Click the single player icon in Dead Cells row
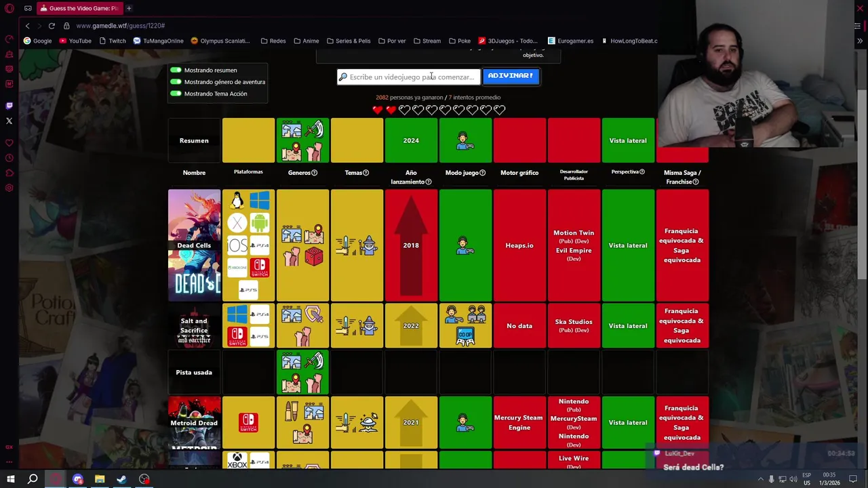 (465, 245)
